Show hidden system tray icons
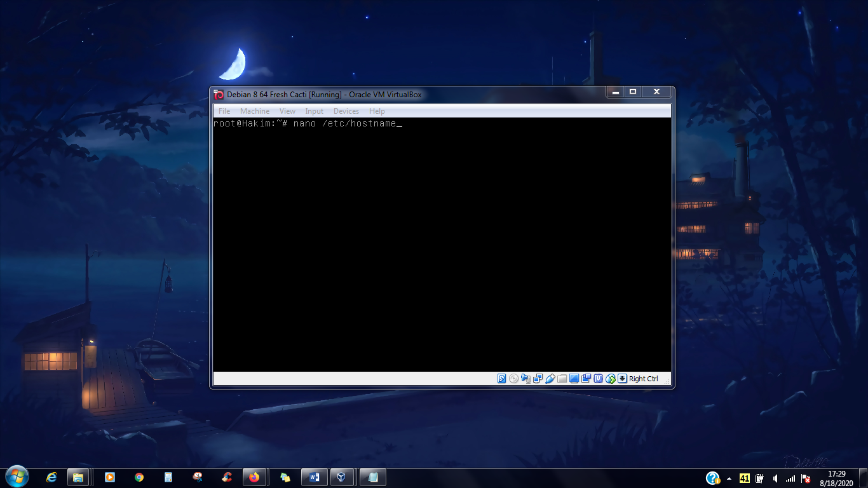Image resolution: width=868 pixels, height=488 pixels. coord(729,478)
